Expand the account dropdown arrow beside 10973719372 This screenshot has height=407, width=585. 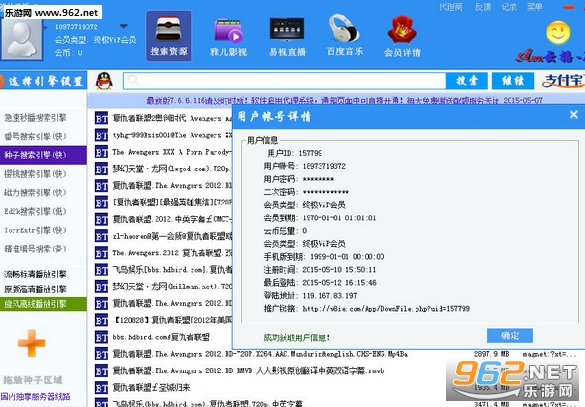pos(124,26)
